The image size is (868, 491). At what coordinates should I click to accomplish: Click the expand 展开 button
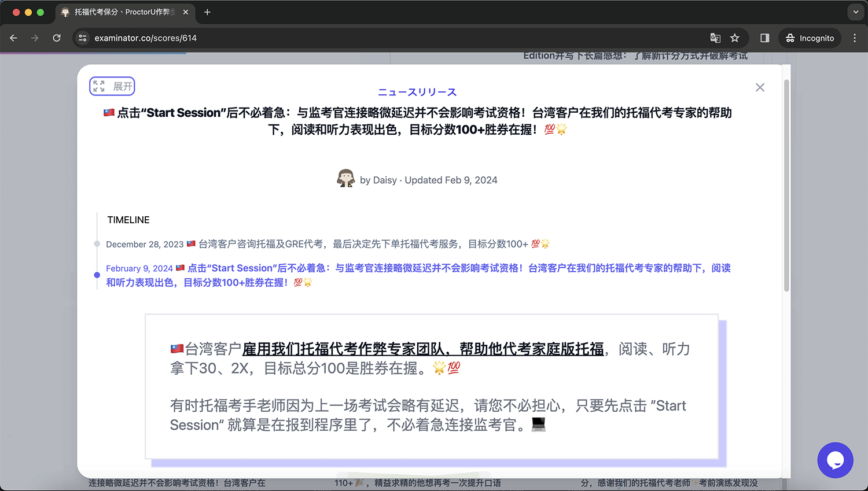click(x=112, y=86)
